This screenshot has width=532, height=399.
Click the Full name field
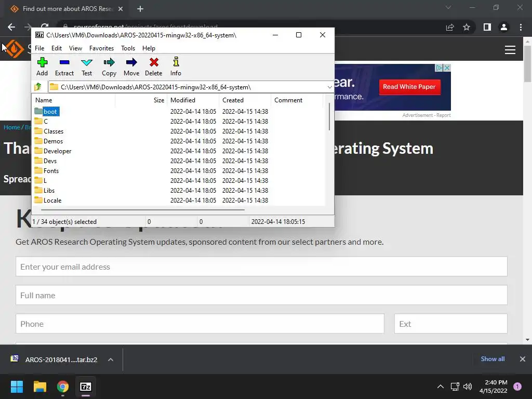[261, 295]
